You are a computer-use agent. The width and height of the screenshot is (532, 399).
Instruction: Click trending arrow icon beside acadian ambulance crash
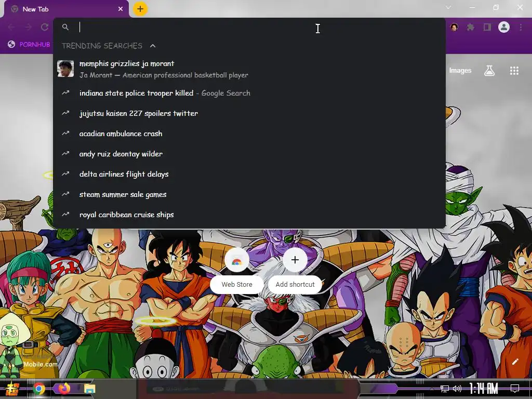(65, 134)
